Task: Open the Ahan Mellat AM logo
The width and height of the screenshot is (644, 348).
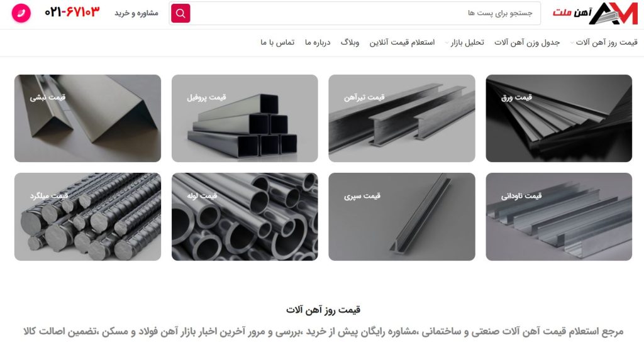Action: (x=595, y=13)
